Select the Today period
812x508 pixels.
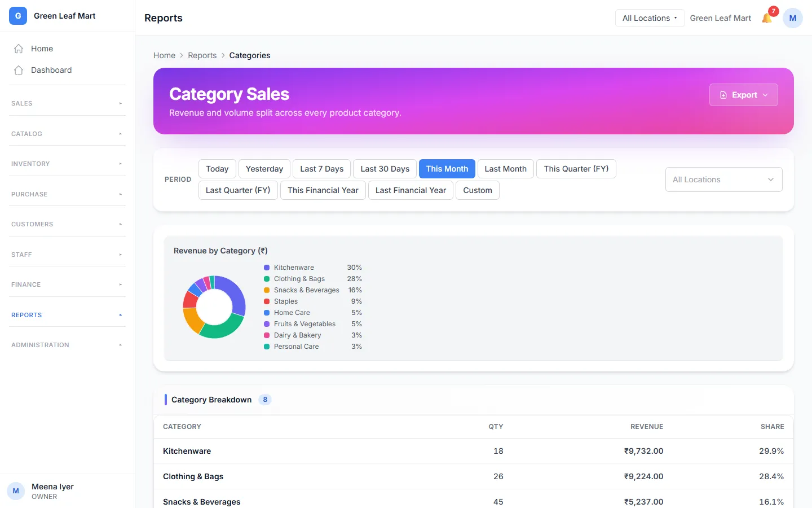217,169
